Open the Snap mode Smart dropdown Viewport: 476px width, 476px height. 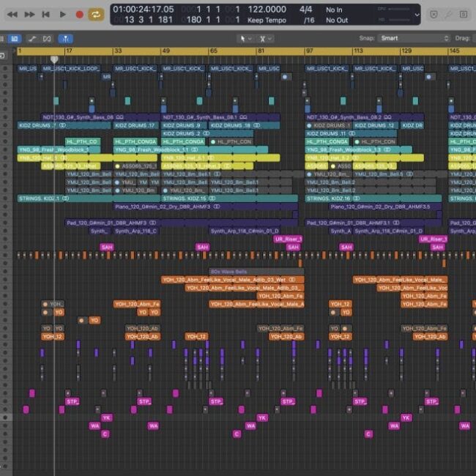click(414, 38)
